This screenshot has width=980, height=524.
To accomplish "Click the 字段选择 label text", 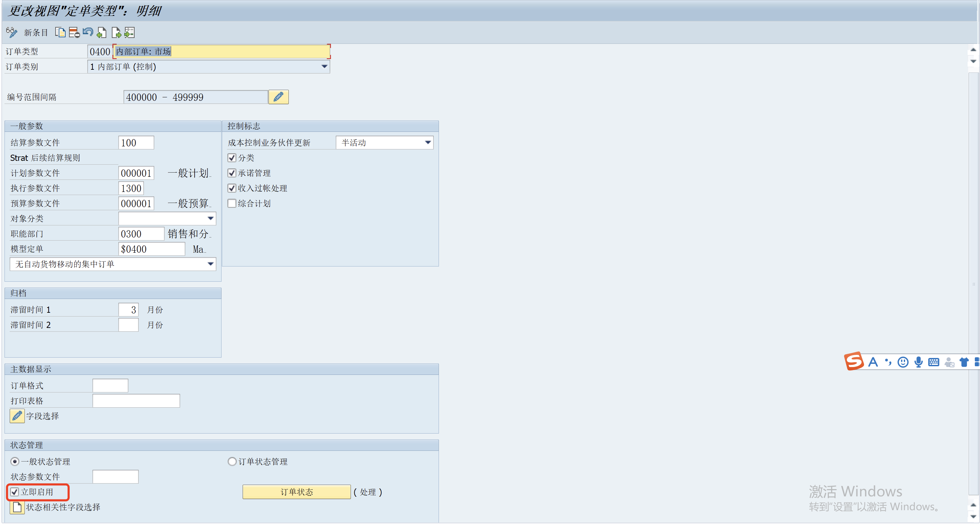I will tap(42, 416).
